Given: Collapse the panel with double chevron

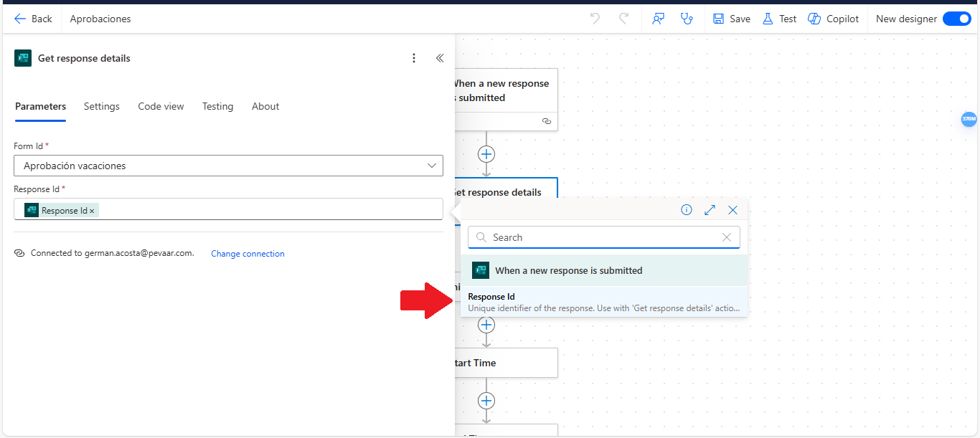Looking at the screenshot, I should coord(440,58).
